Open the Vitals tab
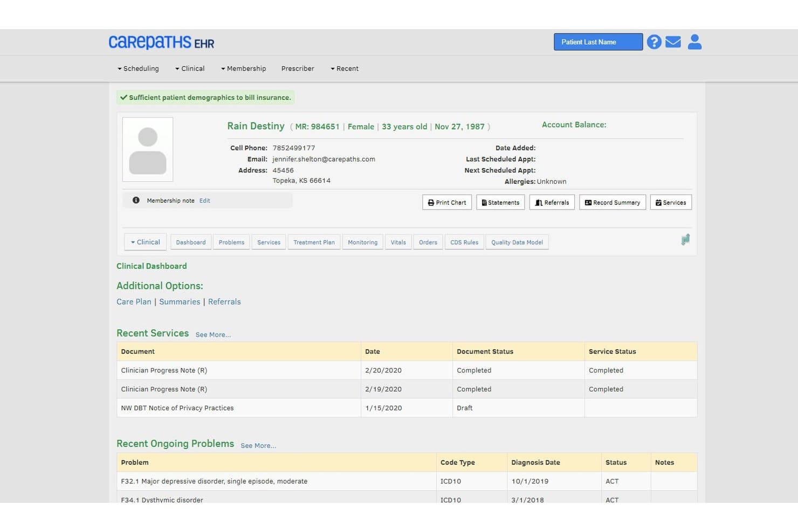The image size is (798, 532). pos(398,243)
